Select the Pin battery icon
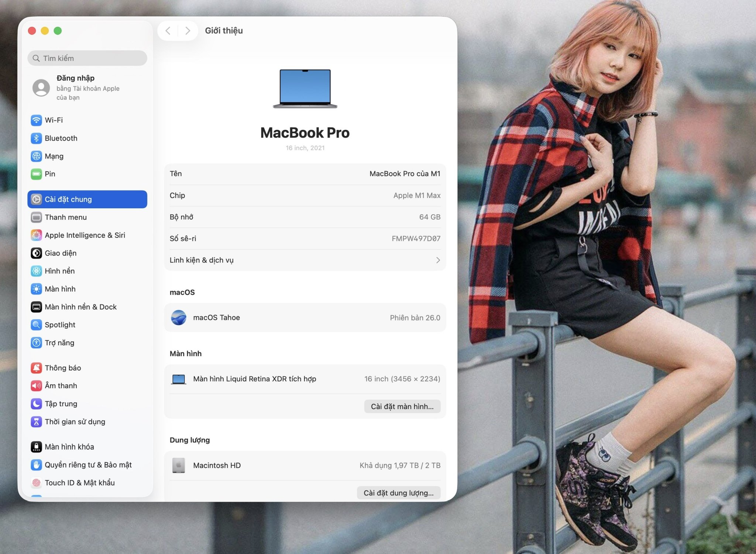 coord(36,174)
